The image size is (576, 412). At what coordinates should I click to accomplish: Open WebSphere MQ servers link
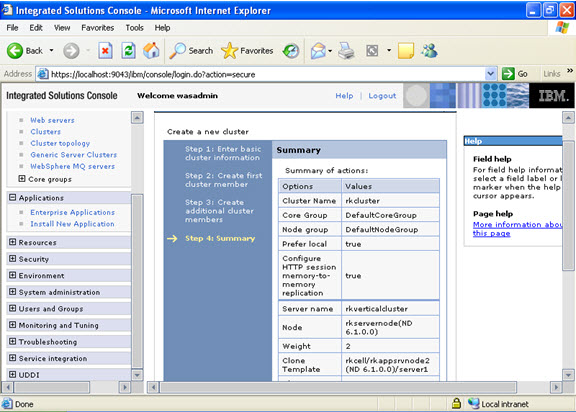pyautogui.click(x=73, y=166)
